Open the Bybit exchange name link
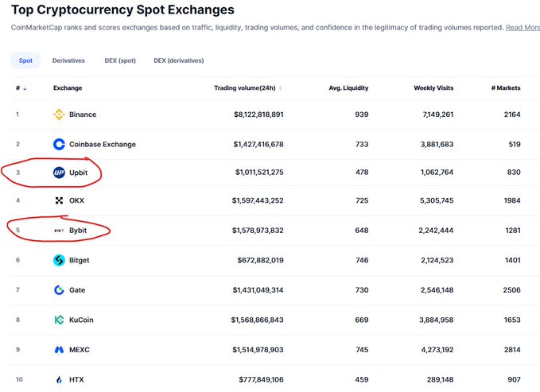 (x=78, y=231)
